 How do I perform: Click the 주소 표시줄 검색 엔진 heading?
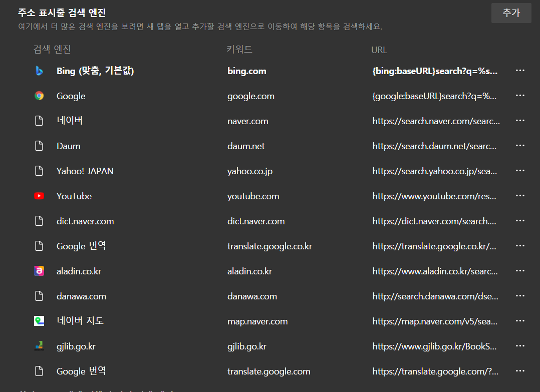point(62,13)
